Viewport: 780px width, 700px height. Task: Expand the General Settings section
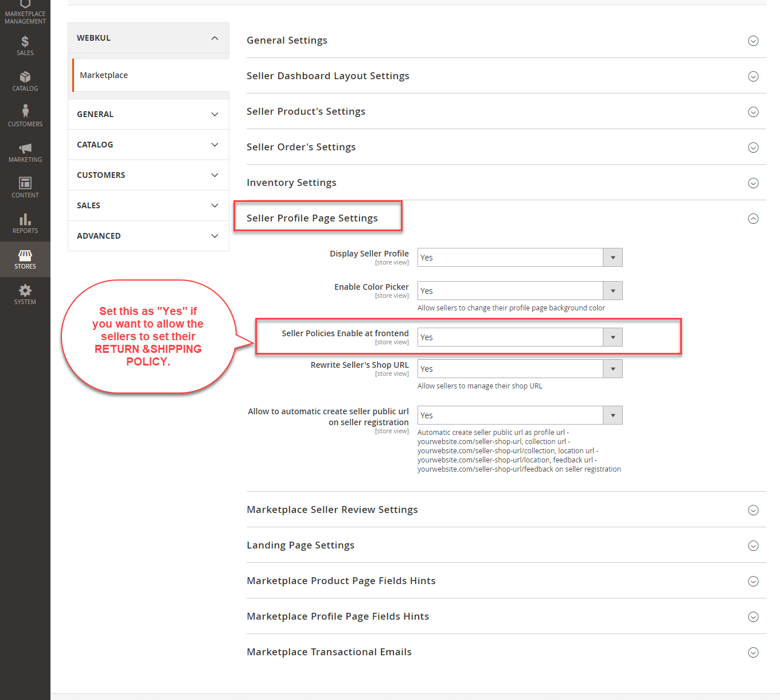click(752, 41)
